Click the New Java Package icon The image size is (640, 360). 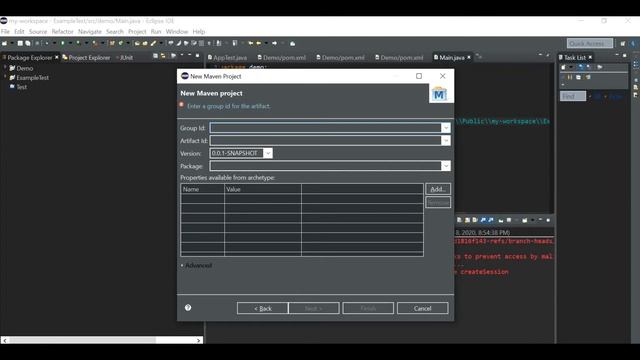tap(112, 43)
